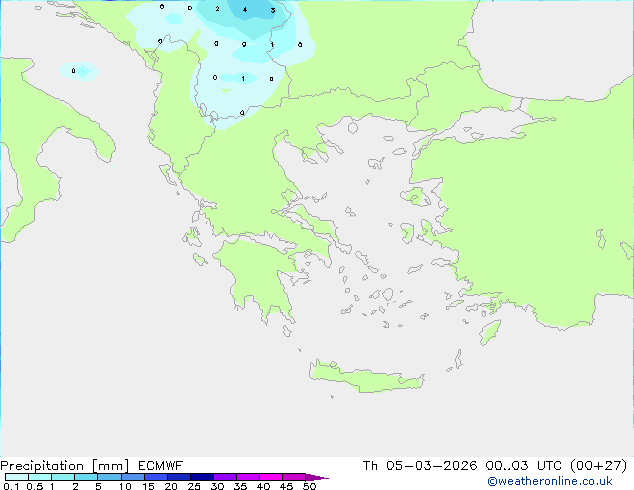This screenshot has width=634, height=490.
Task: Click the precipitation value '3' on the map
Action: [x=273, y=10]
